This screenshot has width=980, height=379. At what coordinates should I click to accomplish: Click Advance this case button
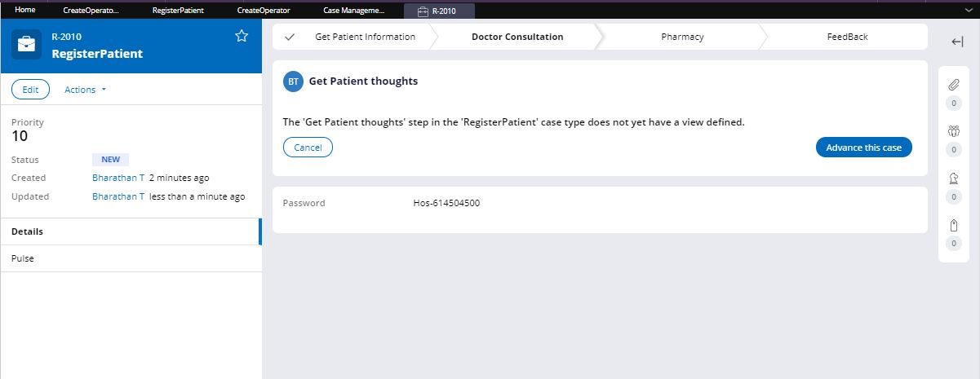click(x=863, y=148)
